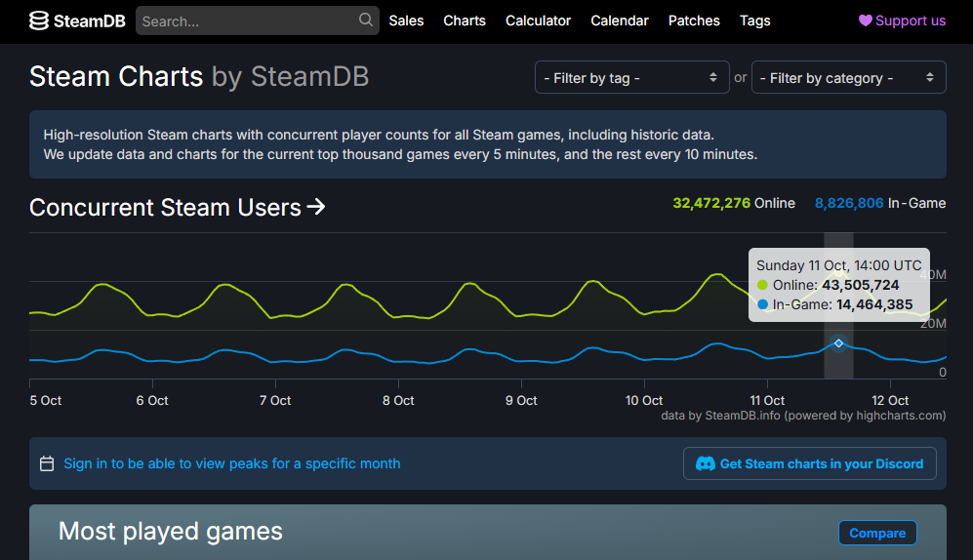The image size is (973, 560).
Task: Click the SteamDB logo icon
Action: (38, 20)
